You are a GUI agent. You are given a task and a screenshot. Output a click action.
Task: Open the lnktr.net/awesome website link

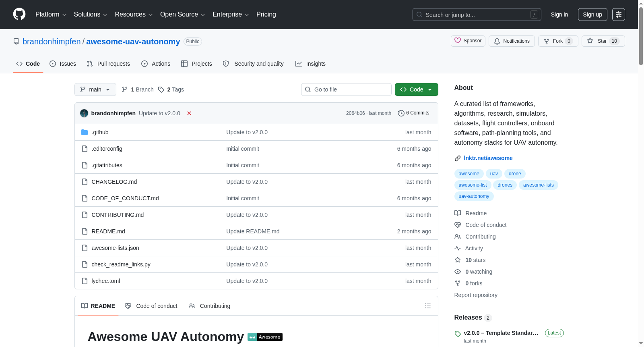click(x=488, y=158)
